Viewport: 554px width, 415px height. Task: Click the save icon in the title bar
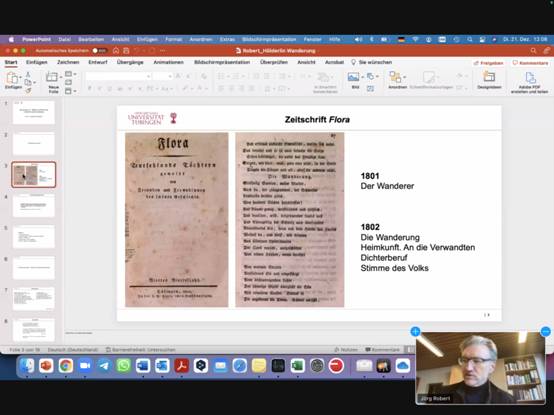[x=126, y=51]
